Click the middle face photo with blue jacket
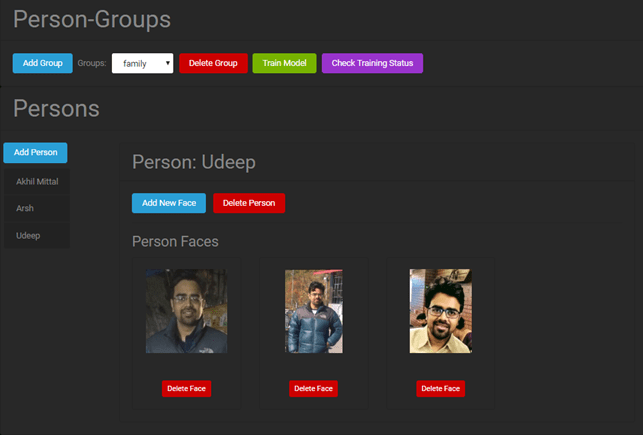643x435 pixels. pyautogui.click(x=313, y=311)
